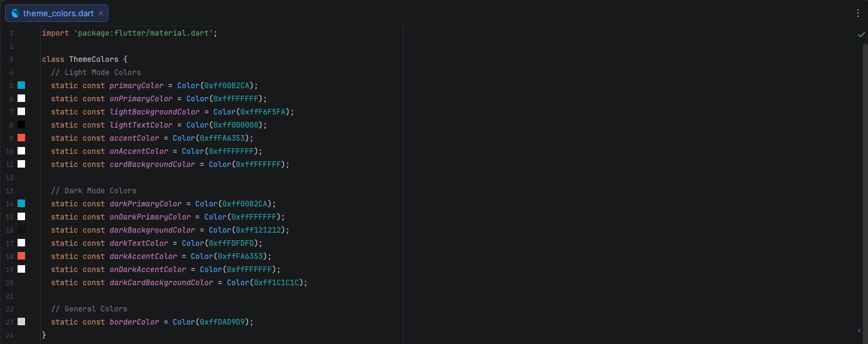Viewport: 868px width, 344px height.
Task: Click the Dart file icon in tab
Action: pos(15,13)
